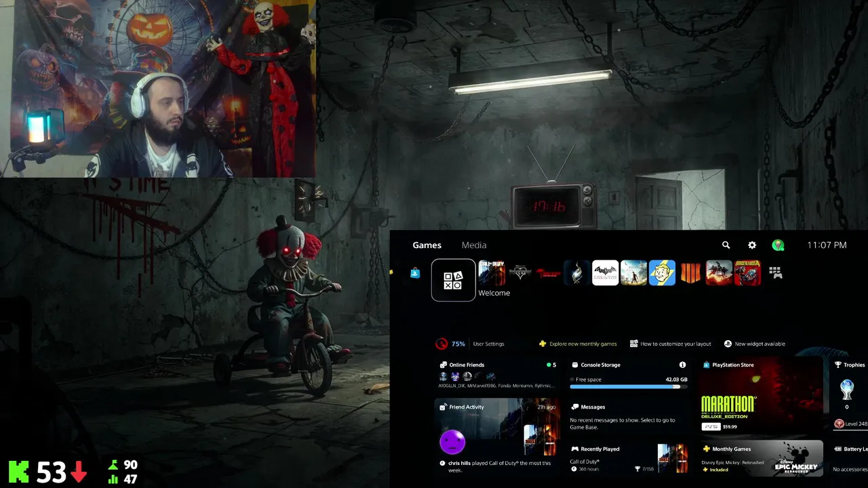The image size is (868, 488).
Task: Select the red-logo game tile after Kingdom Hearts
Action: (549, 273)
